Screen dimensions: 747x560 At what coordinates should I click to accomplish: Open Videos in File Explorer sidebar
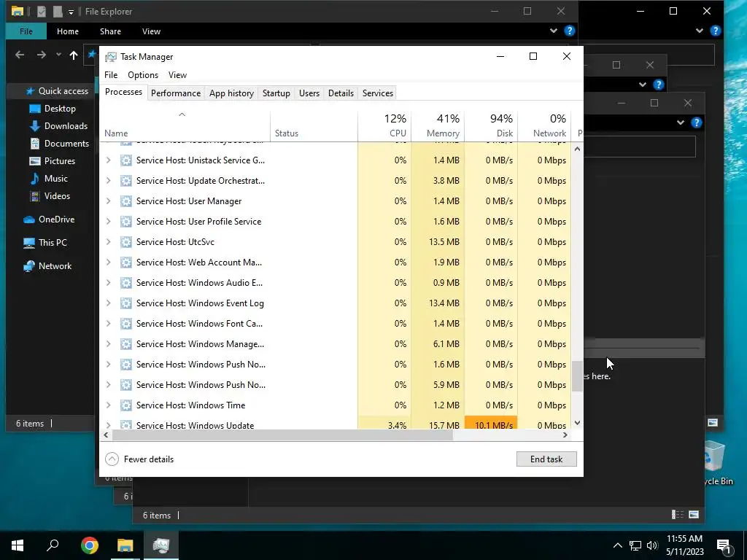(50, 196)
